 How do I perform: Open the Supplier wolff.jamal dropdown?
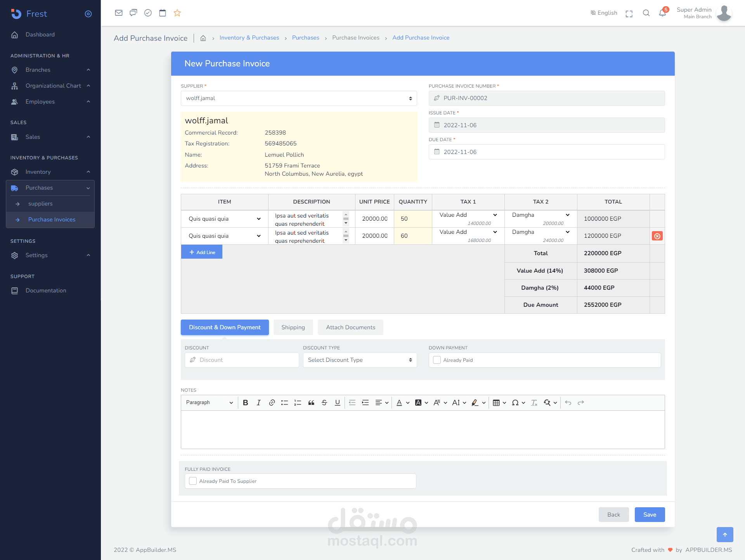pos(298,98)
